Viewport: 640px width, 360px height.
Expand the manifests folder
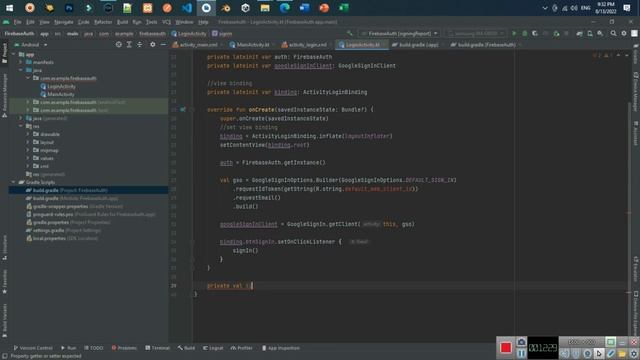coord(21,62)
